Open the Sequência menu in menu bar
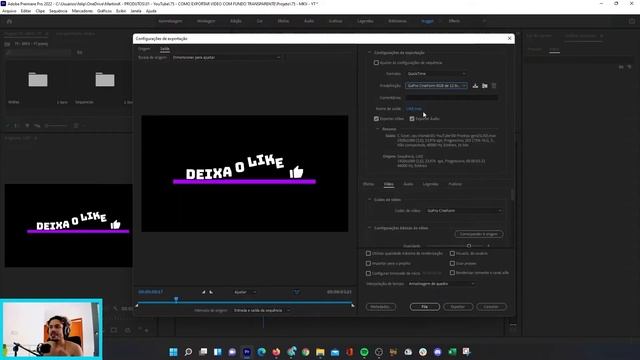 point(58,11)
